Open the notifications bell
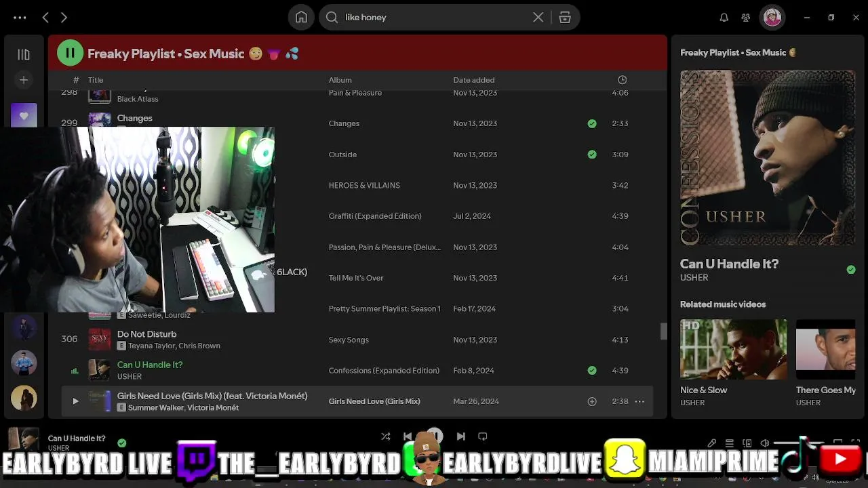 (x=724, y=18)
